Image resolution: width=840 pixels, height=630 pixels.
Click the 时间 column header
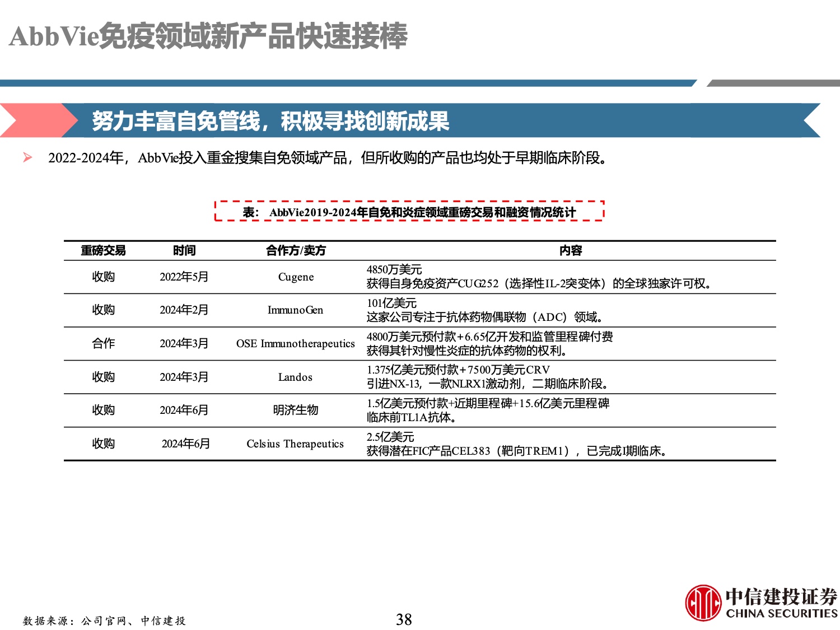pyautogui.click(x=184, y=250)
